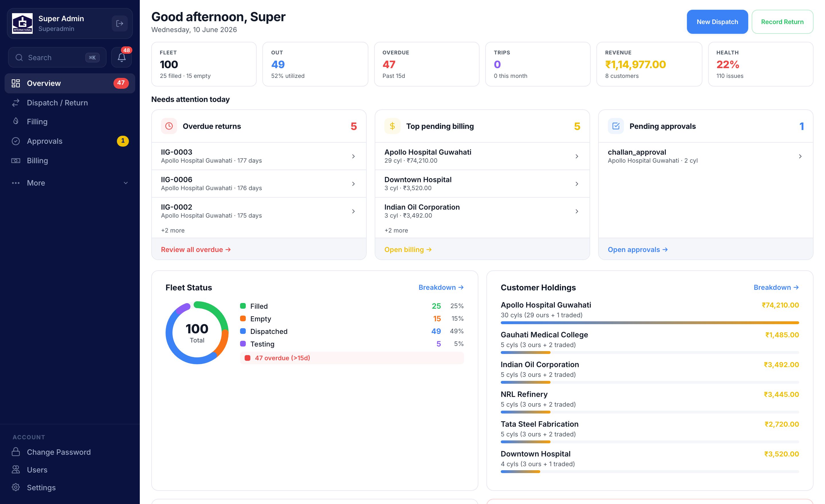Open IIG-0003 overdue row chevron
825x504 pixels.
tap(353, 156)
